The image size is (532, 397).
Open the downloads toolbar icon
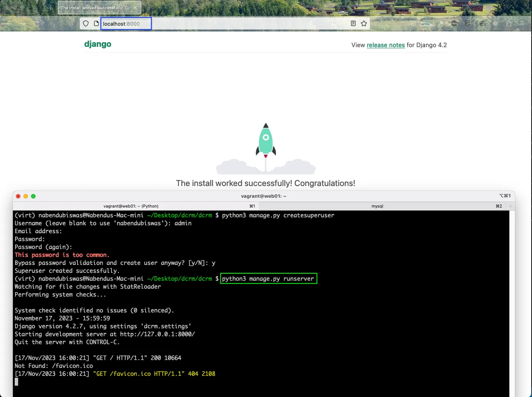coord(427,23)
